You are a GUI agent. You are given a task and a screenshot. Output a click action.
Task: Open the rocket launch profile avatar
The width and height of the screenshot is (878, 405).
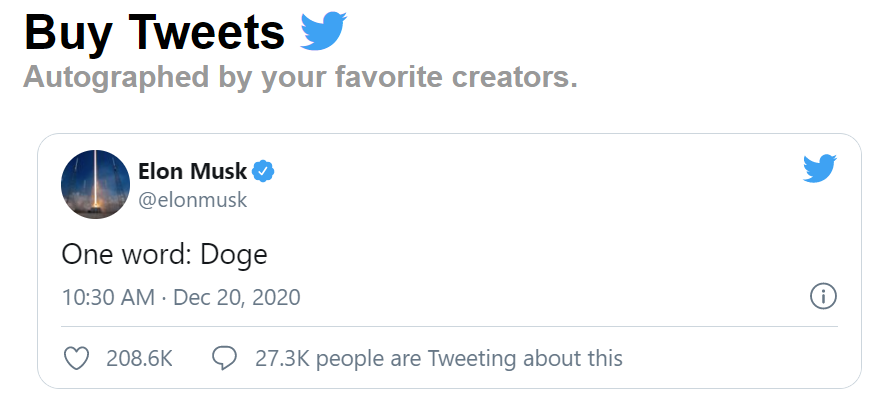point(95,184)
